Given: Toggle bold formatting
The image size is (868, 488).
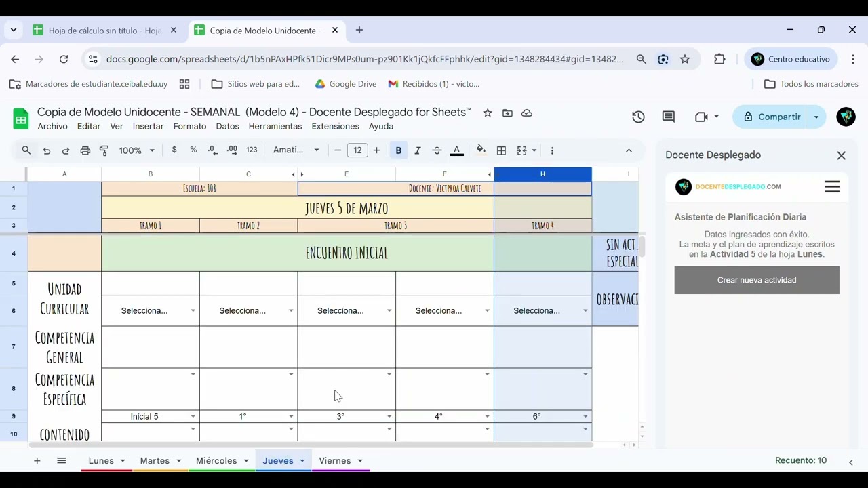Looking at the screenshot, I should pyautogui.click(x=399, y=150).
